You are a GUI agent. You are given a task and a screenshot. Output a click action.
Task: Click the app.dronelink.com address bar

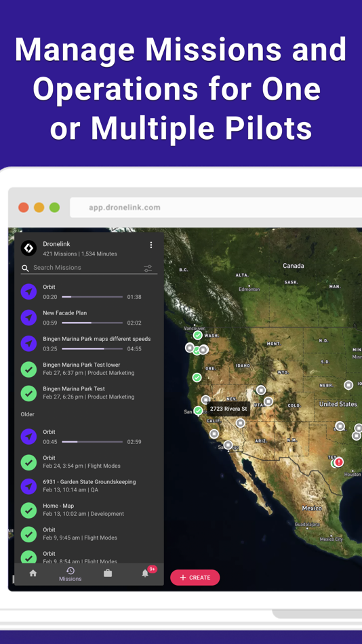click(x=216, y=207)
